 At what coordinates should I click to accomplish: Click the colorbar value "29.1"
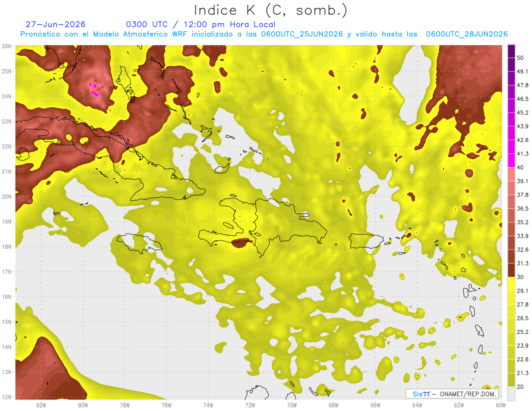pyautogui.click(x=523, y=290)
